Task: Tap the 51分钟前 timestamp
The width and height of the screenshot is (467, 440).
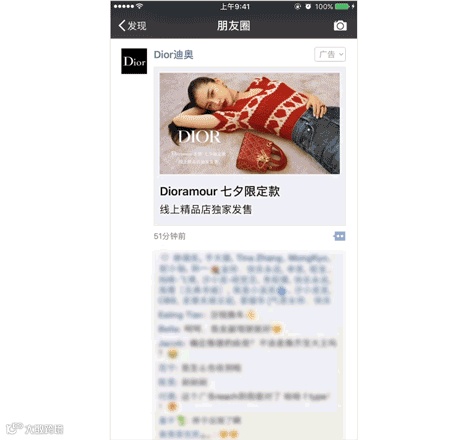Action: click(169, 236)
